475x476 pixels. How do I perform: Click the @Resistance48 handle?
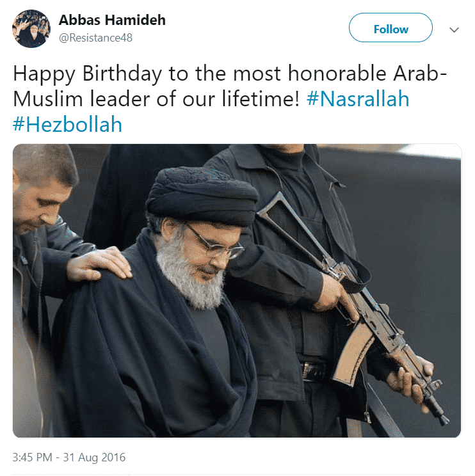pyautogui.click(x=95, y=38)
